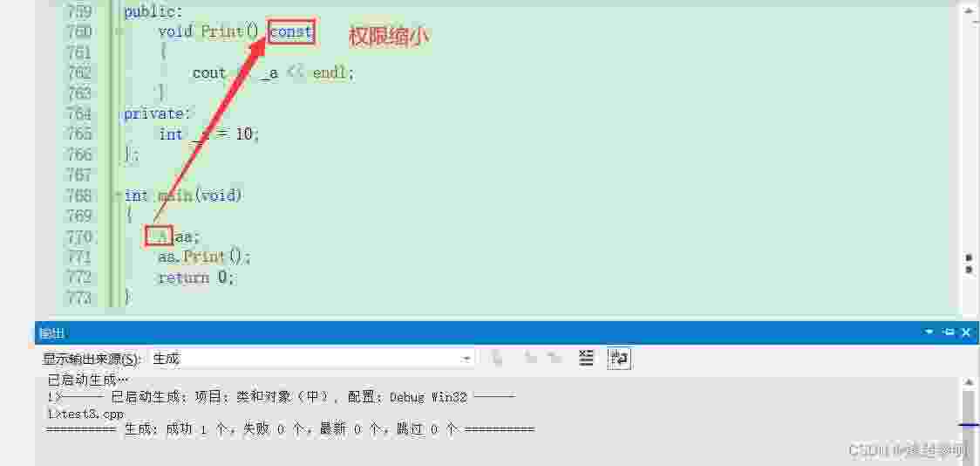Click 'void Print()' in the code
980x466 pixels.
(208, 31)
